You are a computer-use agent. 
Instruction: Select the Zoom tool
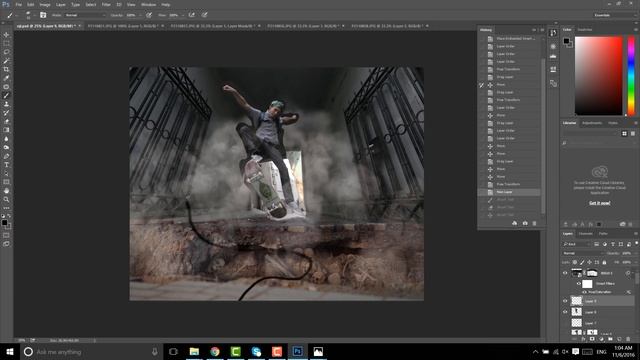click(x=6, y=200)
